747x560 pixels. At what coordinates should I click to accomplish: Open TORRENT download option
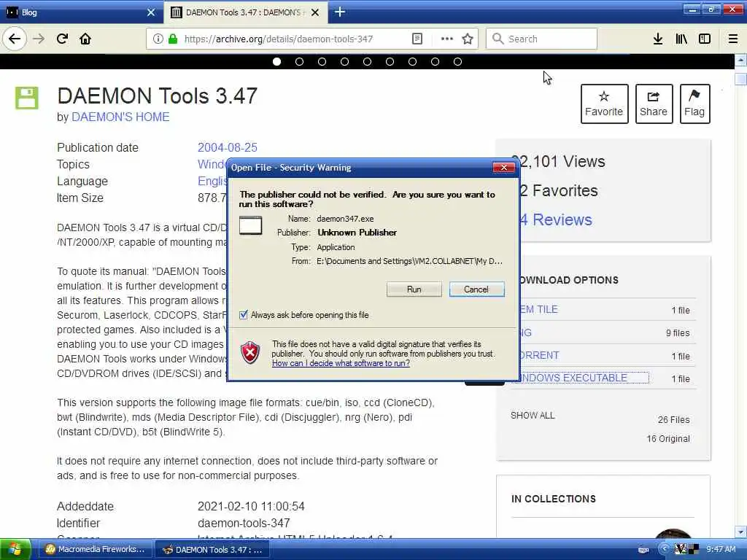pyautogui.click(x=539, y=355)
